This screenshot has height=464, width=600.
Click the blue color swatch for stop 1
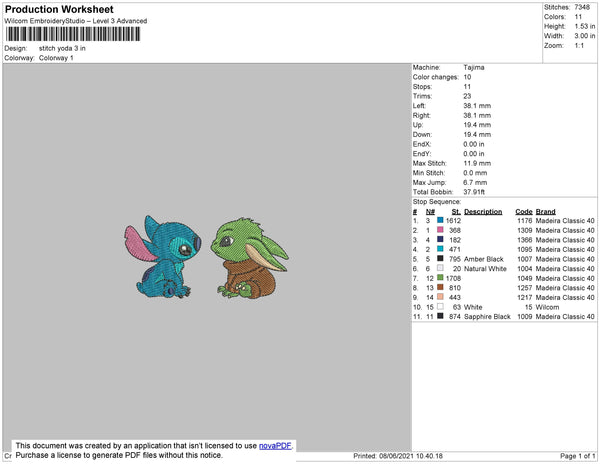(440, 220)
